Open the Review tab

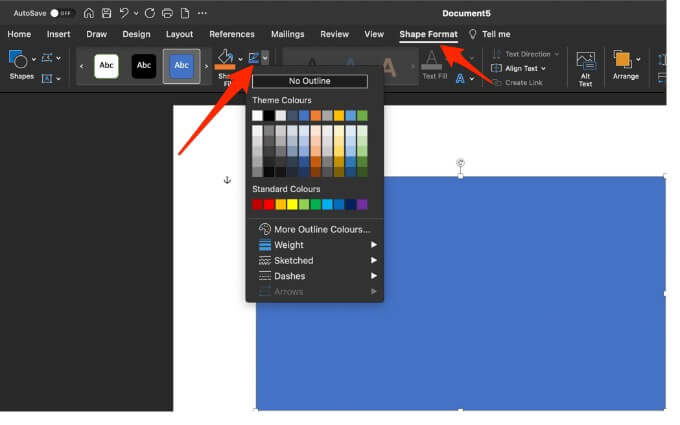[334, 34]
